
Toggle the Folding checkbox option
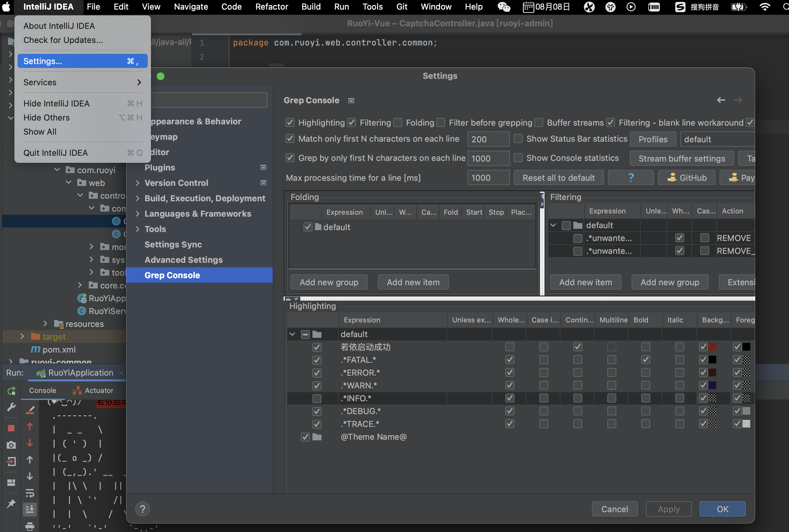398,122
